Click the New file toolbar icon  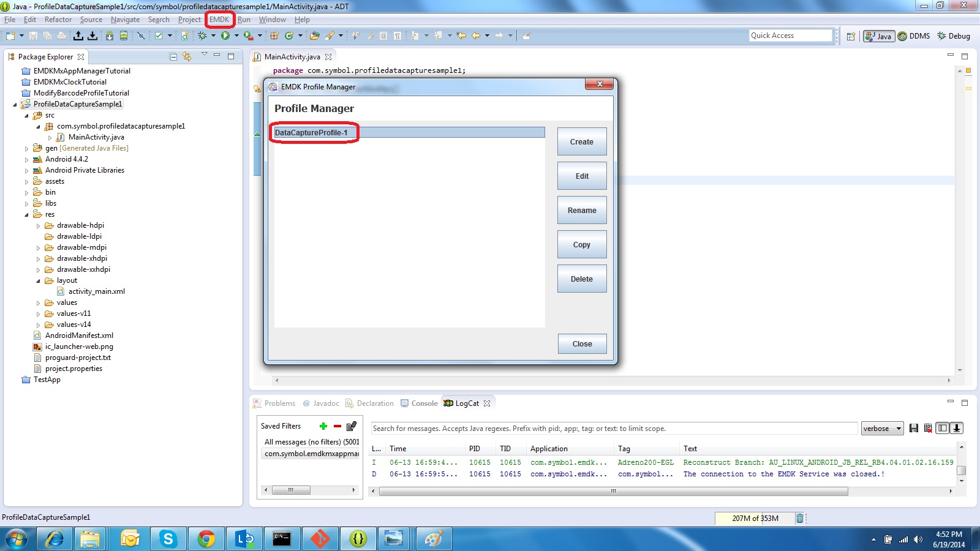10,36
